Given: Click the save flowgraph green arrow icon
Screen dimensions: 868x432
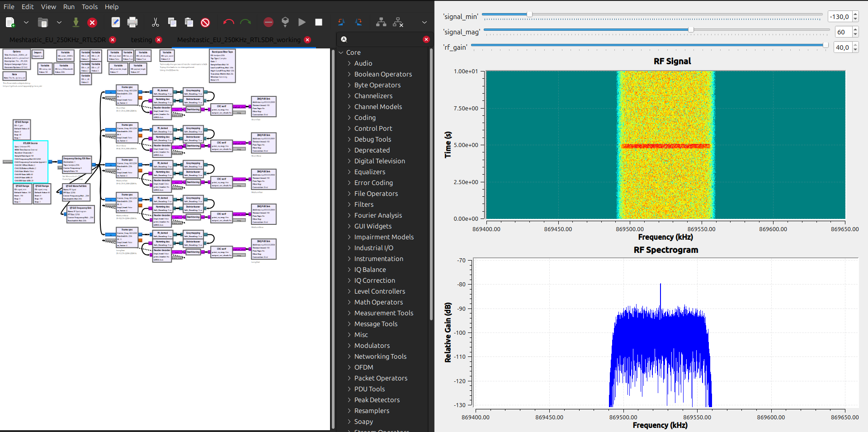Looking at the screenshot, I should coord(76,22).
